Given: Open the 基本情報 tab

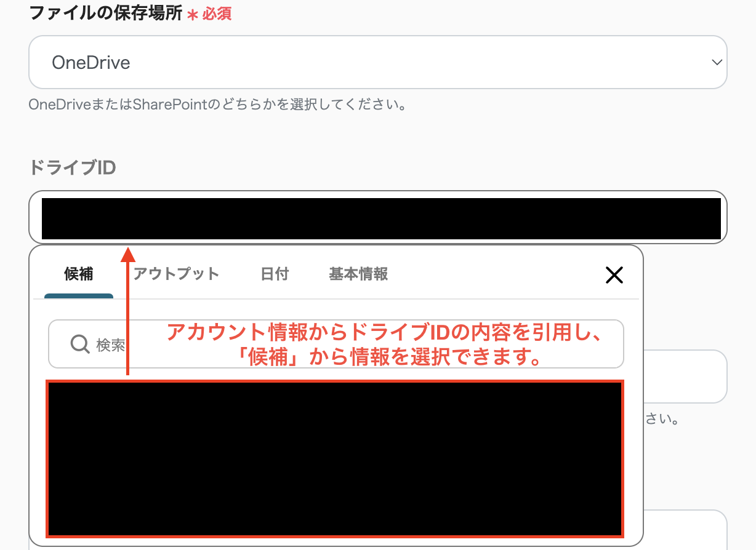Looking at the screenshot, I should [358, 274].
